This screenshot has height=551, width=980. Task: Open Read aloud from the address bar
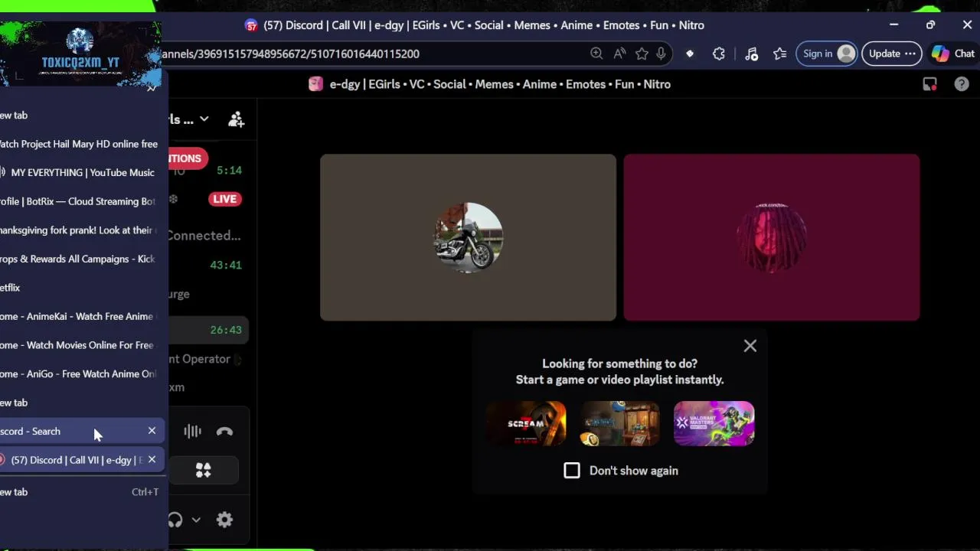click(x=619, y=54)
